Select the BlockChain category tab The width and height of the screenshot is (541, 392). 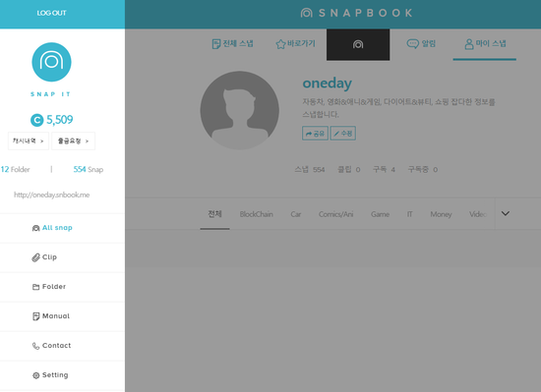257,214
